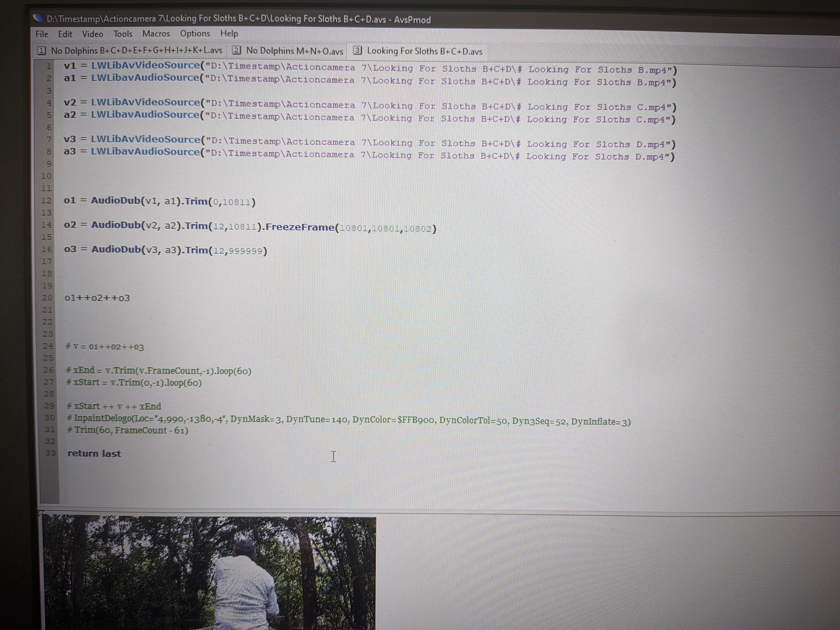This screenshot has width=840, height=630.
Task: Select Looking For Sloths B+C+D.avs tab
Action: (418, 51)
